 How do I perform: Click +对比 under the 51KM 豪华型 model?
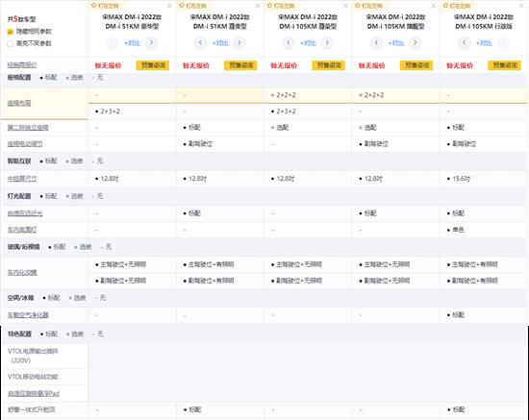pyautogui.click(x=133, y=43)
